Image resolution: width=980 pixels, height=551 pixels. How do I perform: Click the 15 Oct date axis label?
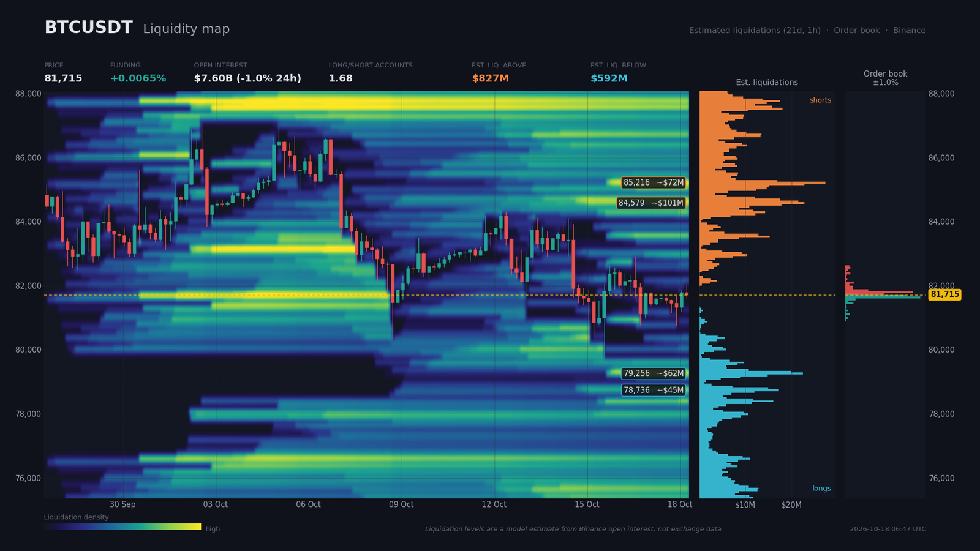pos(587,504)
